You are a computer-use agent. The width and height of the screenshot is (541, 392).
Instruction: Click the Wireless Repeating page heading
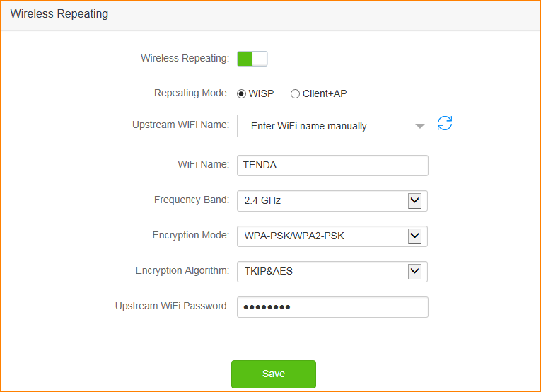59,14
